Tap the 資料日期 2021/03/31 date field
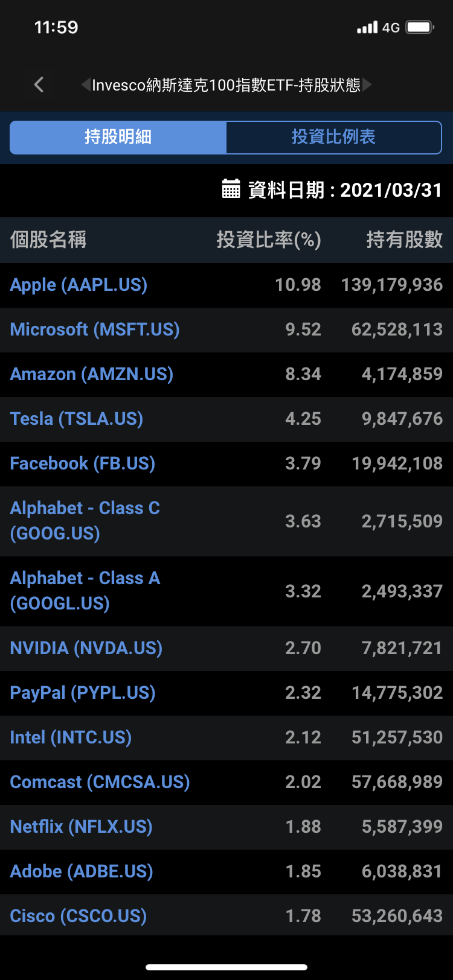Viewport: 453px width, 980px height. [x=345, y=190]
